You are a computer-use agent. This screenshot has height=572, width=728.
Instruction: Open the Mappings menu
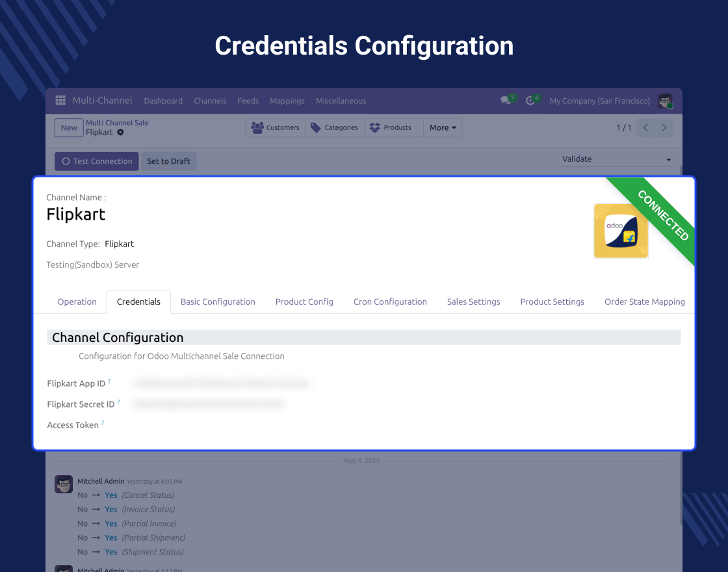point(287,101)
